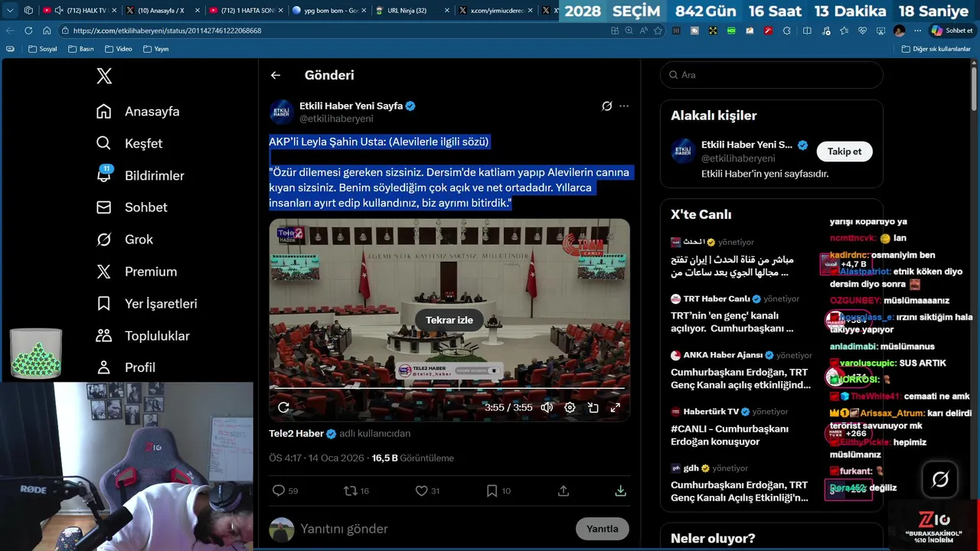The width and height of the screenshot is (980, 551).
Task: Click floating Grok button bottom right
Action: point(940,480)
